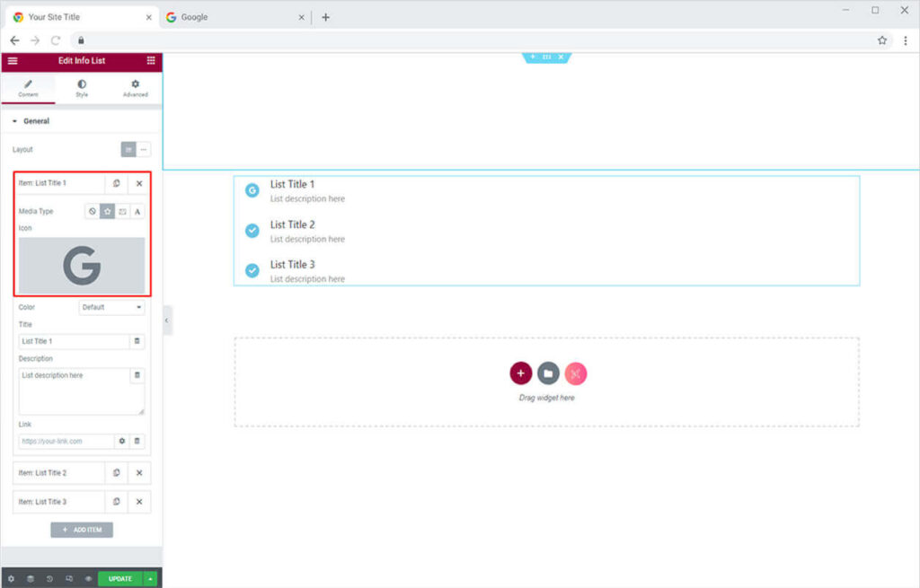
Task: Click the pink template kit circle button
Action: click(x=576, y=373)
